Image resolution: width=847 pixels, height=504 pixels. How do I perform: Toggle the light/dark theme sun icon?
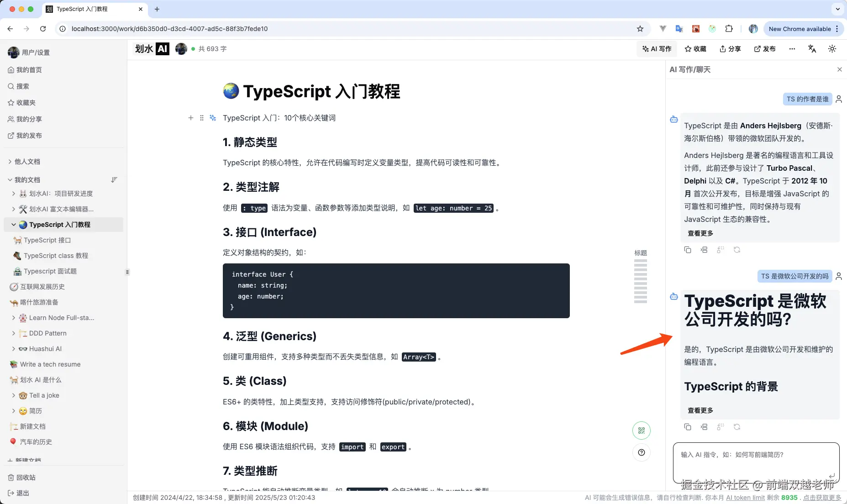[832, 49]
